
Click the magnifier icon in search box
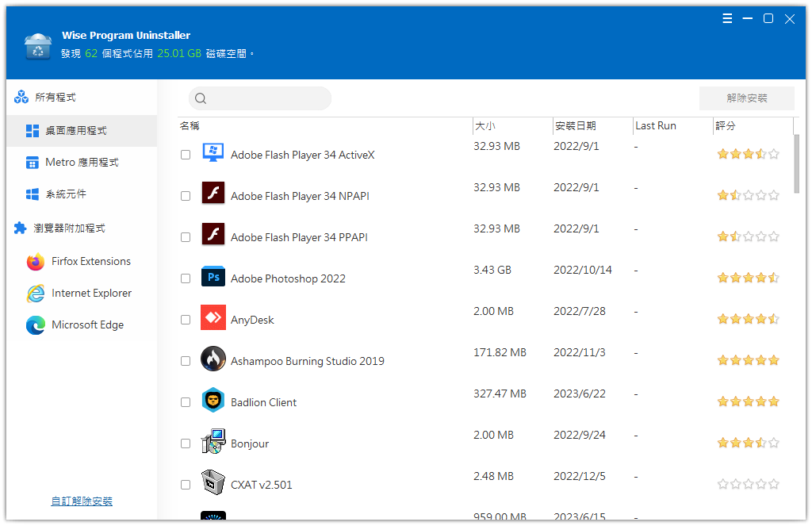(201, 98)
